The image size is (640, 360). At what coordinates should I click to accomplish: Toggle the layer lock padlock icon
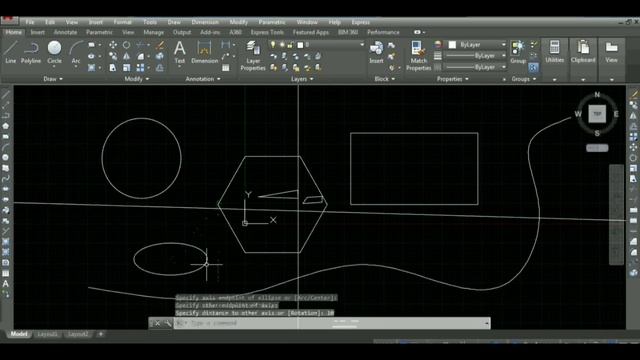(x=291, y=44)
